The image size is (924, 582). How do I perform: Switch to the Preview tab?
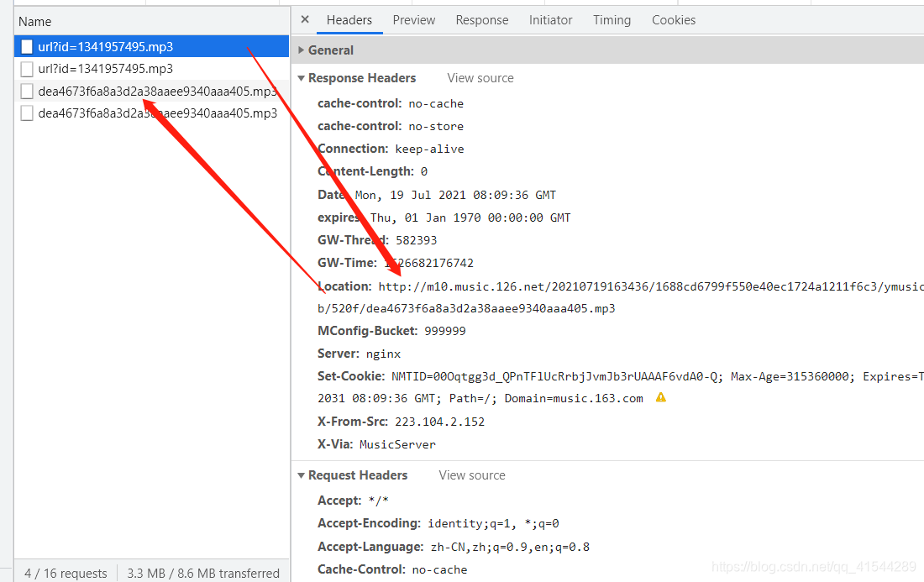[x=413, y=20]
